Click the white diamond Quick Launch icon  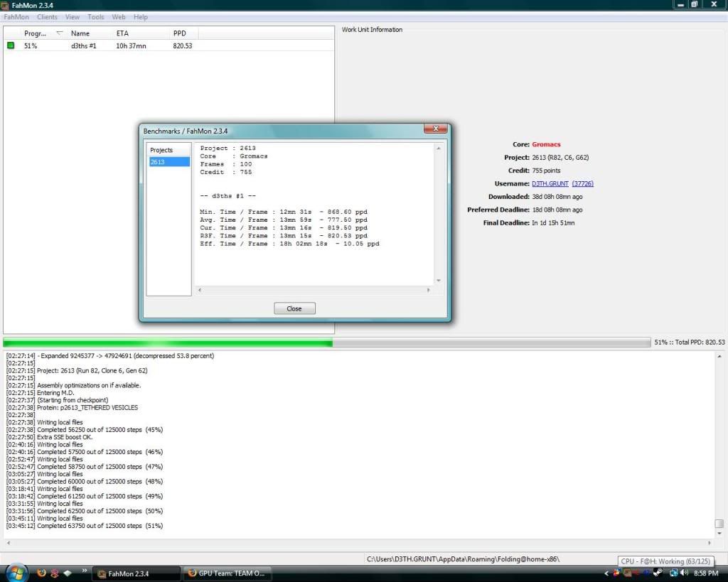[68, 573]
